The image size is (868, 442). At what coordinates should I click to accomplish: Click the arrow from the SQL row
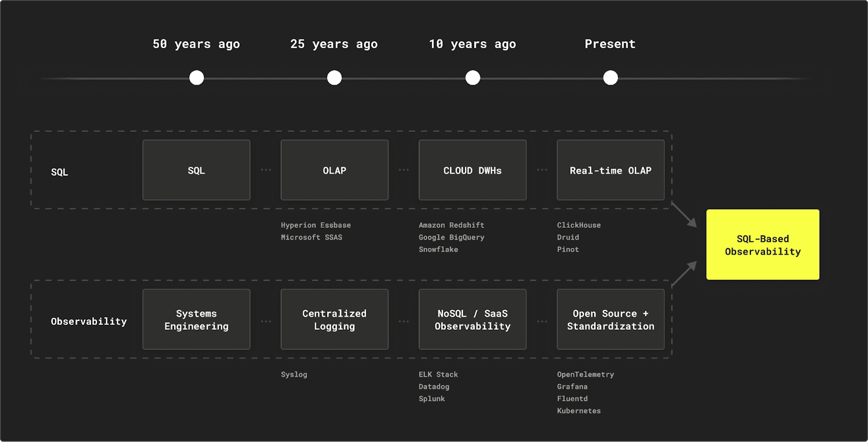(685, 215)
